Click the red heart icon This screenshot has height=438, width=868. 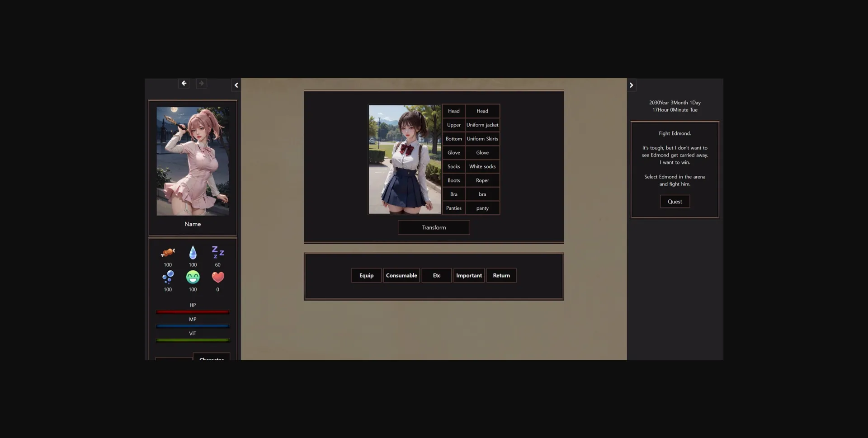click(218, 277)
